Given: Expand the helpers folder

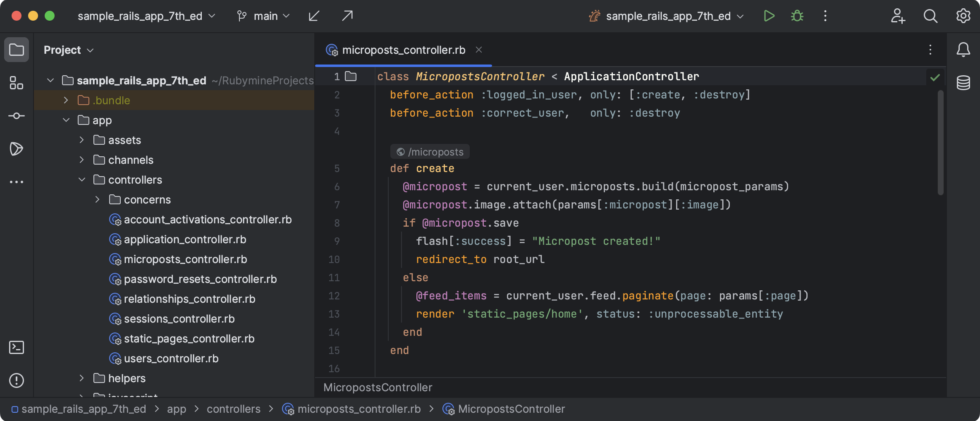Looking at the screenshot, I should 82,378.
